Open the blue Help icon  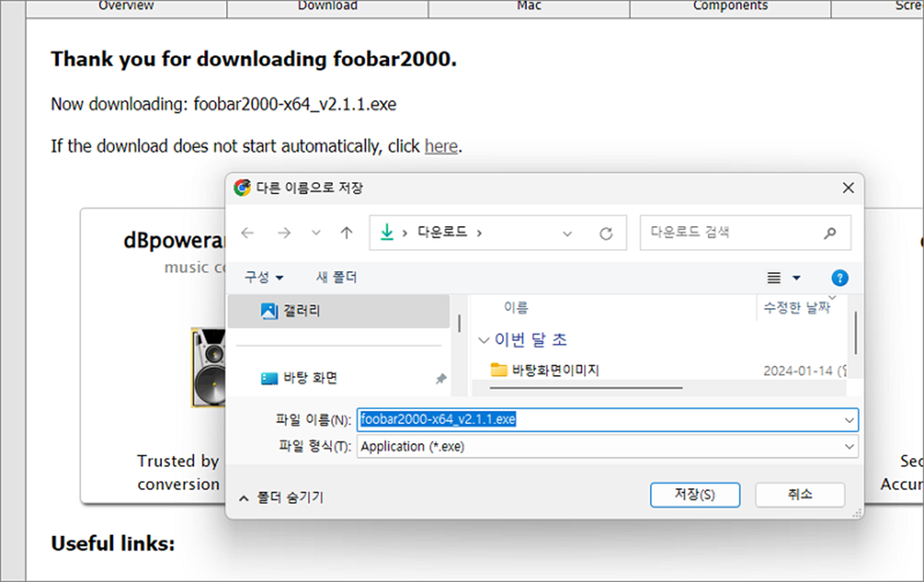coord(840,278)
